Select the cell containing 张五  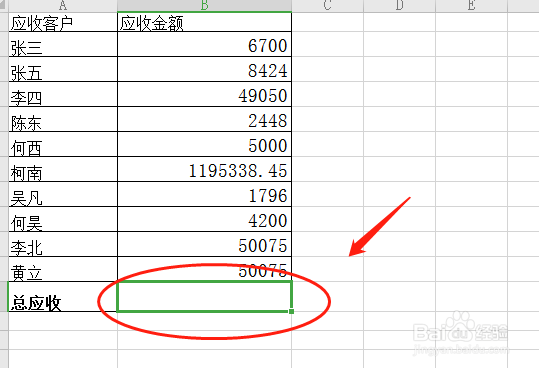tap(63, 69)
